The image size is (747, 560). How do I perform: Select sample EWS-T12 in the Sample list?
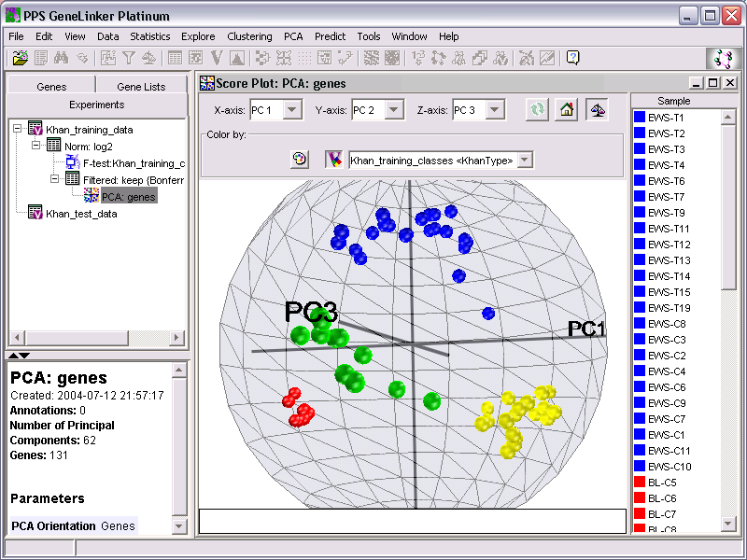(x=669, y=245)
